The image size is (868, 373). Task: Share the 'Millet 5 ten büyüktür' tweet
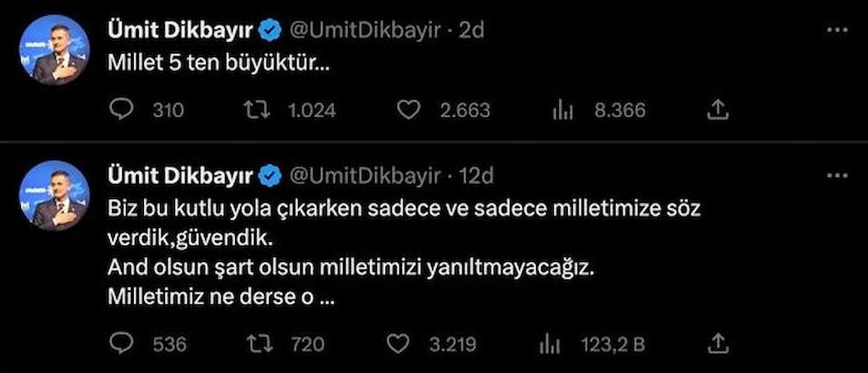click(717, 110)
